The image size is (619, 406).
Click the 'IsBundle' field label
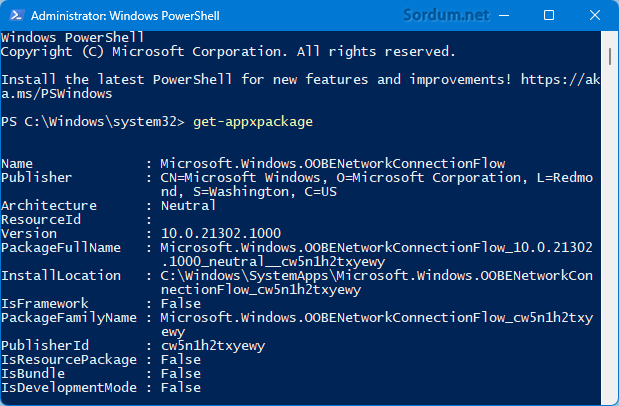(33, 374)
